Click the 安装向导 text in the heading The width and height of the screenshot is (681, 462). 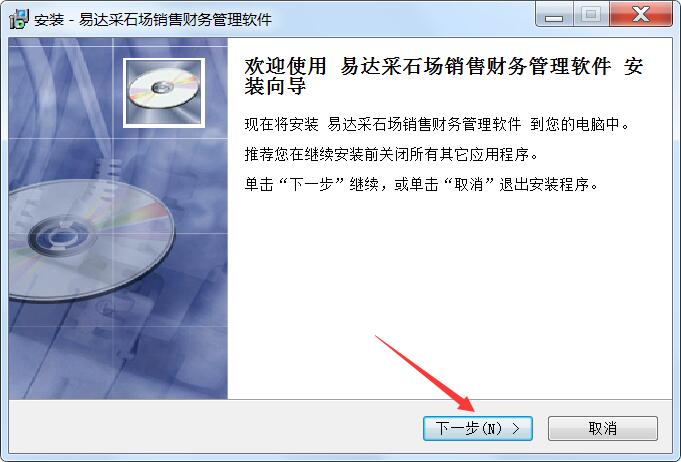click(x=275, y=86)
